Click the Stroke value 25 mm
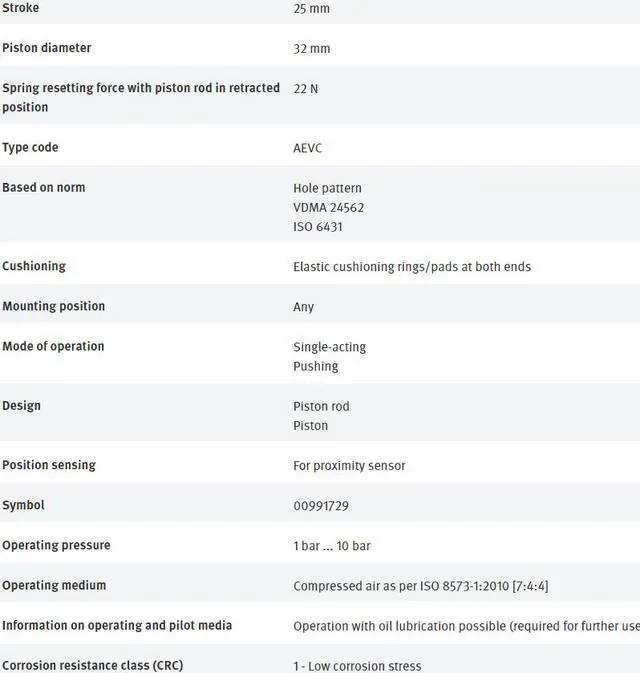 (x=311, y=9)
